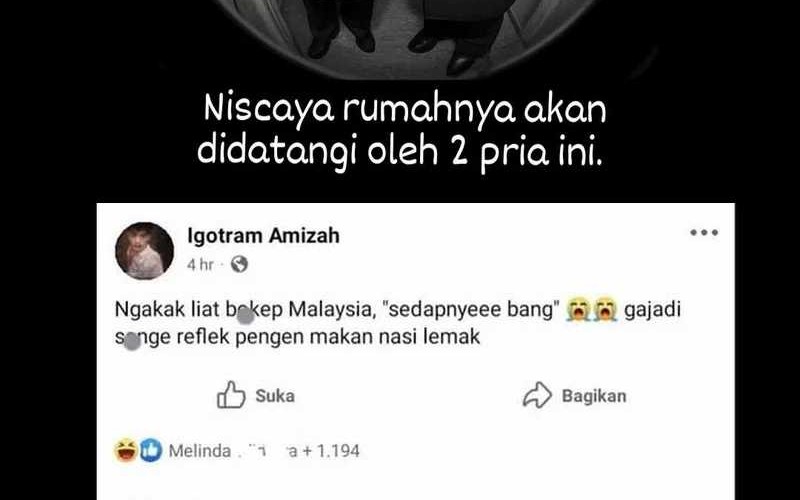Click the second crying emoji in post
This screenshot has height=500, width=800.
[x=605, y=310]
